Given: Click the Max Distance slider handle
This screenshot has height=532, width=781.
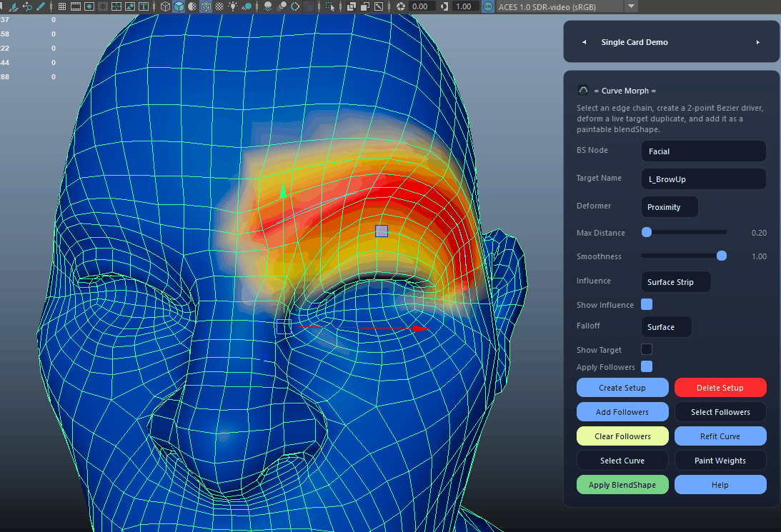Looking at the screenshot, I should (x=647, y=232).
